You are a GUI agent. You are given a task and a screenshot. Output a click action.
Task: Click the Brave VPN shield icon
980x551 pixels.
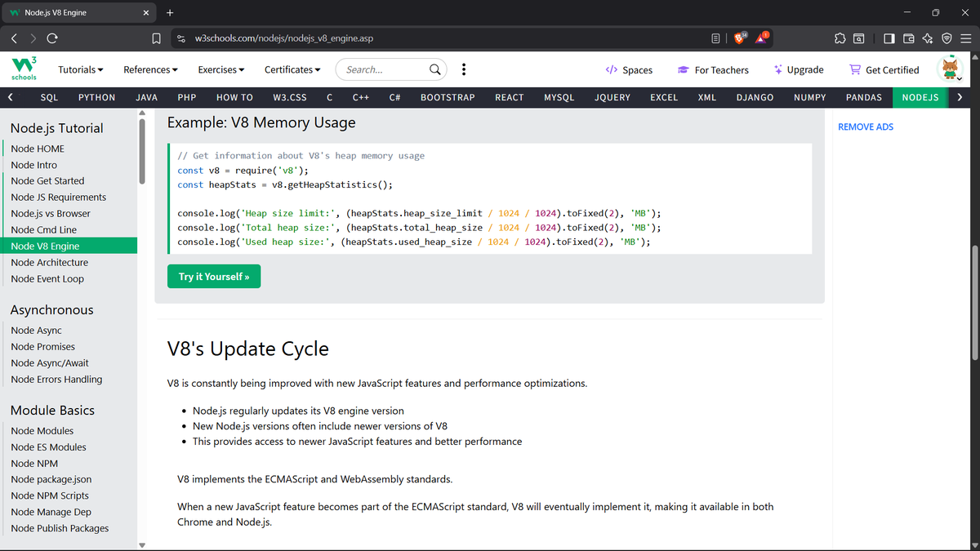947,38
